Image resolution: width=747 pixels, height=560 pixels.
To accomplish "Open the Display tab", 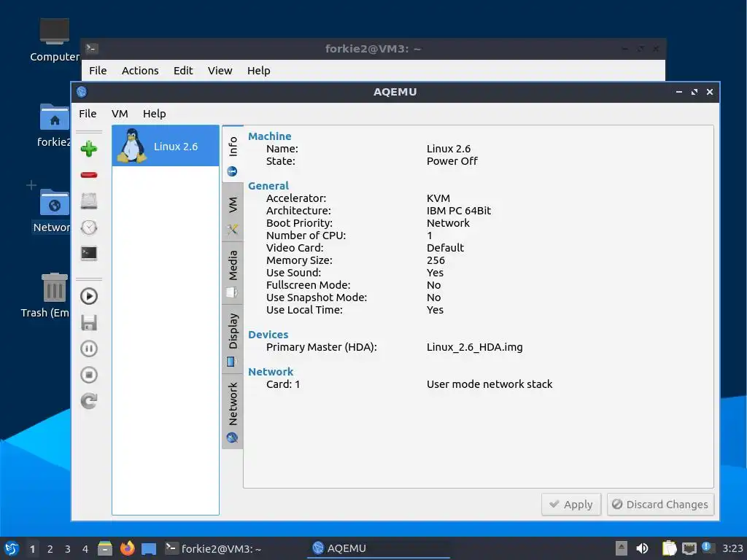I will click(x=233, y=339).
